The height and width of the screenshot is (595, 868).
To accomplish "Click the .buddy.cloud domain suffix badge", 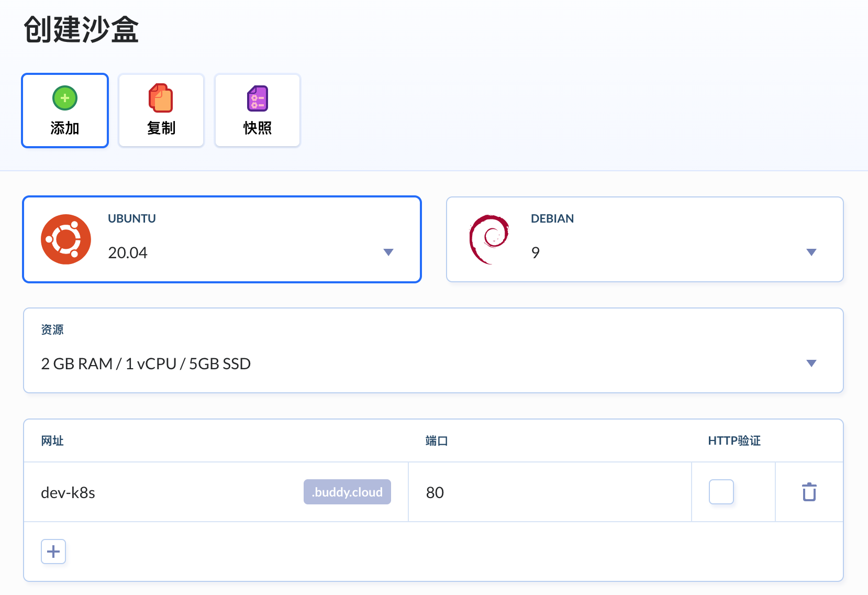I will pos(347,492).
